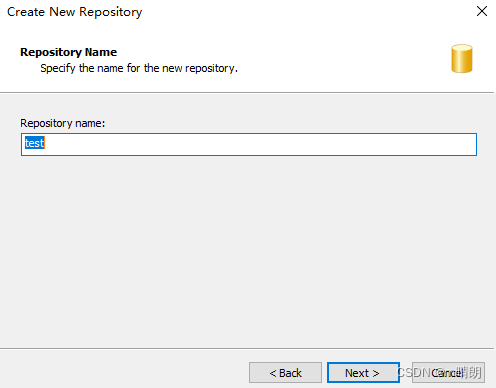Click the word 'Repository' in the title
496x388 pixels.
point(111,12)
